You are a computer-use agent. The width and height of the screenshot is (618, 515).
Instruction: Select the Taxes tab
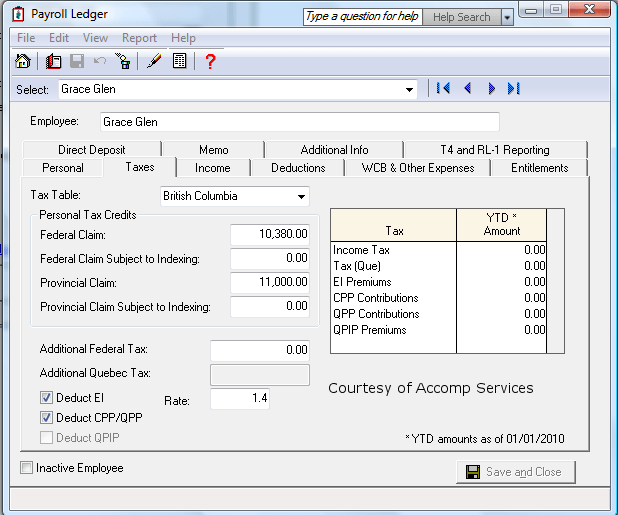click(140, 167)
